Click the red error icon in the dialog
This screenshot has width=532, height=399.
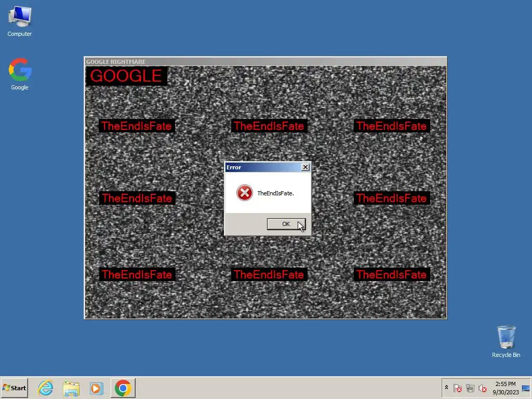click(x=244, y=193)
